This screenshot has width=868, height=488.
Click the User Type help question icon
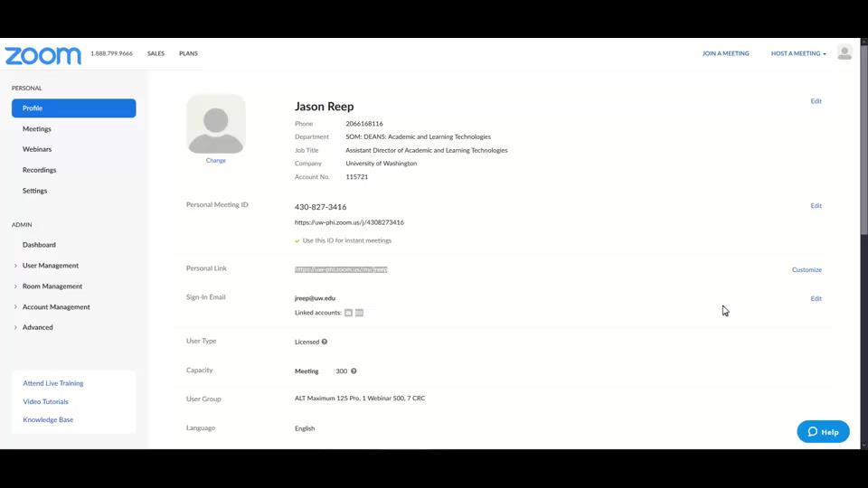(x=325, y=342)
